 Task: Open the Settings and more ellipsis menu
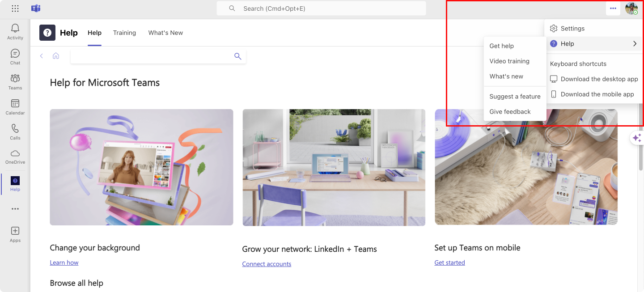[x=613, y=8]
